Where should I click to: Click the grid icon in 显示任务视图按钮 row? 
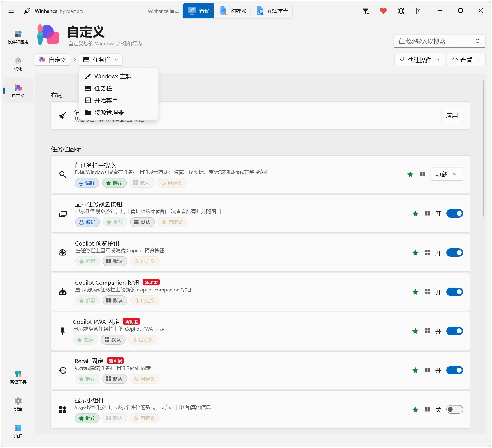pyautogui.click(x=428, y=213)
